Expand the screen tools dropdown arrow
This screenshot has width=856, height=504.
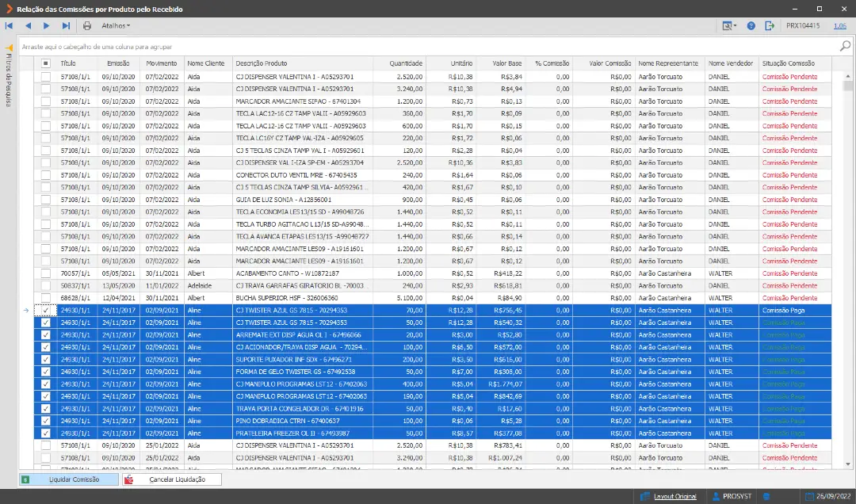735,25
